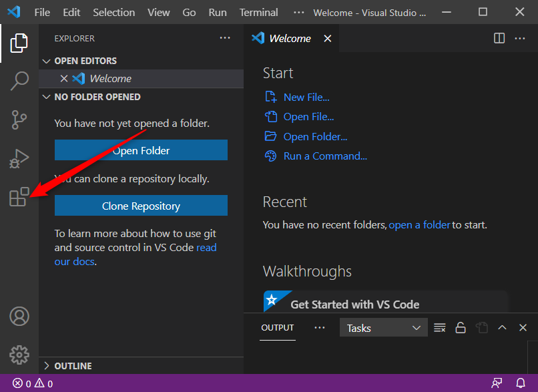Click the warnings count in the status bar

point(43,383)
